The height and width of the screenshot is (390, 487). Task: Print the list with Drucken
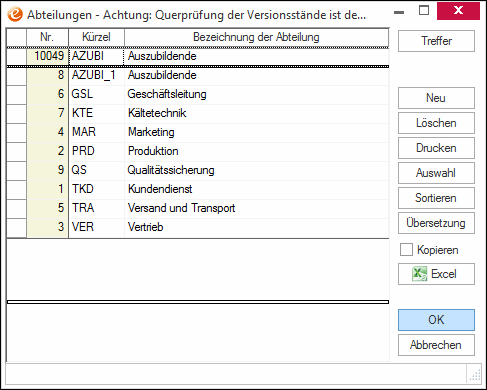coord(436,148)
